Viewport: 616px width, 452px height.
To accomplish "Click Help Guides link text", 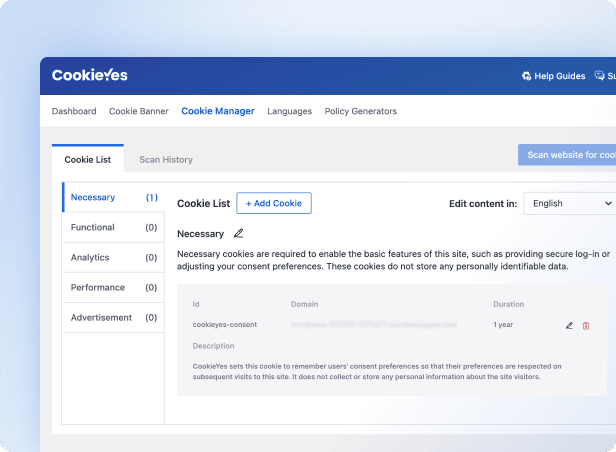I will (559, 76).
